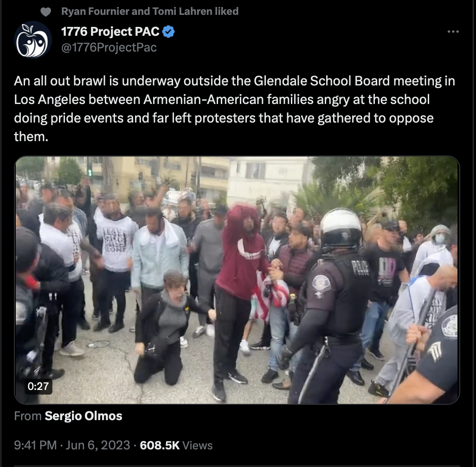Click the 9:41 PM timestamp
The width and height of the screenshot is (476, 467).
click(35, 446)
